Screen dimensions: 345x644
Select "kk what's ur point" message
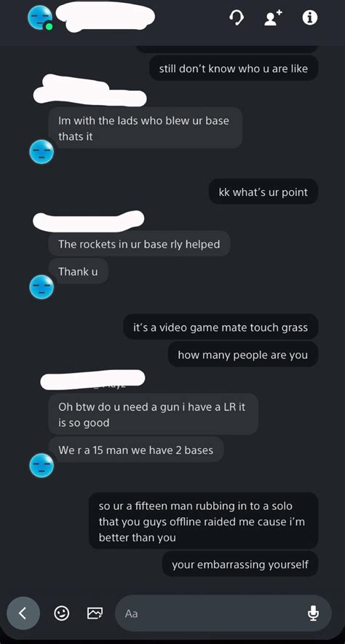point(263,192)
